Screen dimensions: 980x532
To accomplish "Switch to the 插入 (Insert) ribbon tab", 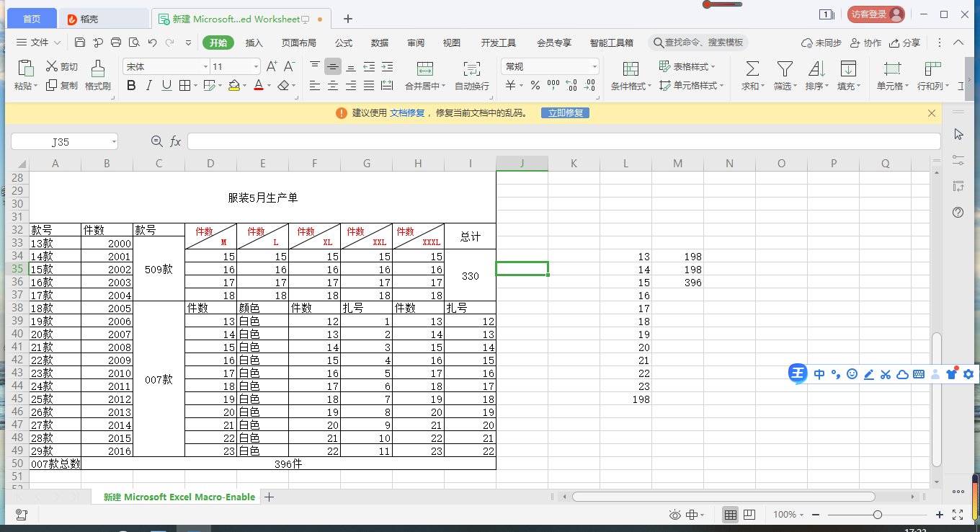I will (x=254, y=43).
